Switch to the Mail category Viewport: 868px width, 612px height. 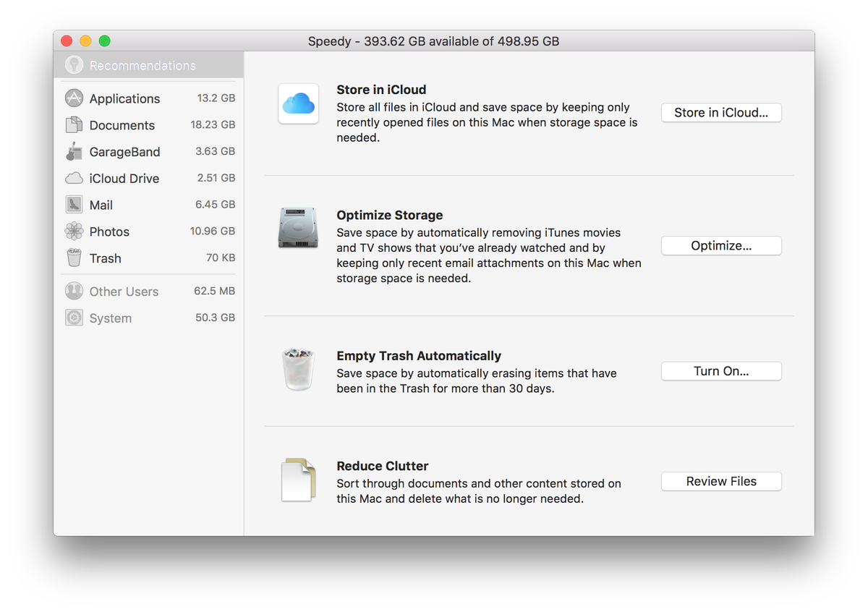tap(148, 205)
